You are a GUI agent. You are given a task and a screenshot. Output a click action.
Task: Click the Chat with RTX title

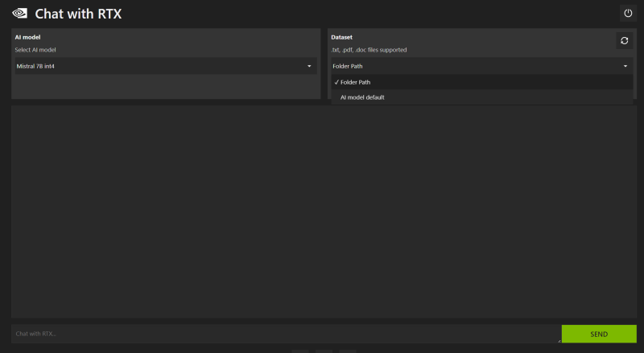pos(78,14)
